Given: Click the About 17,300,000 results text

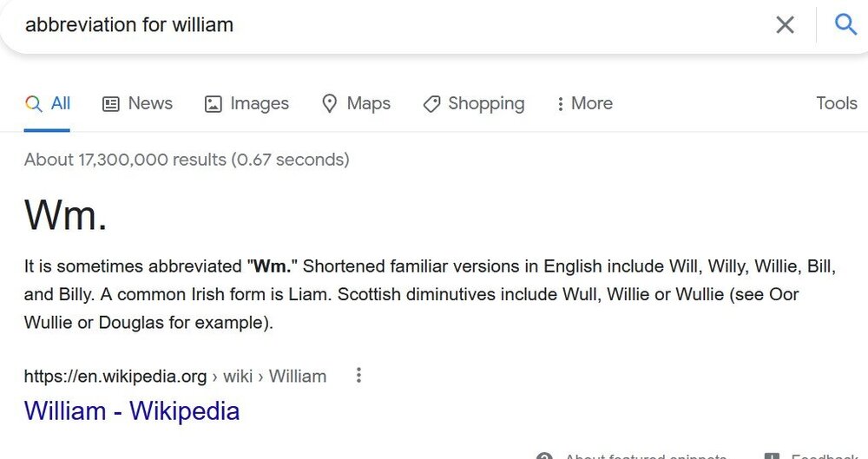Looking at the screenshot, I should point(187,160).
